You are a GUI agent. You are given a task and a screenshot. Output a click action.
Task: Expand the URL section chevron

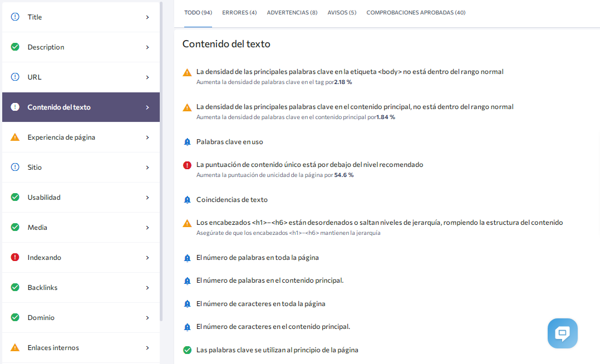click(x=147, y=77)
